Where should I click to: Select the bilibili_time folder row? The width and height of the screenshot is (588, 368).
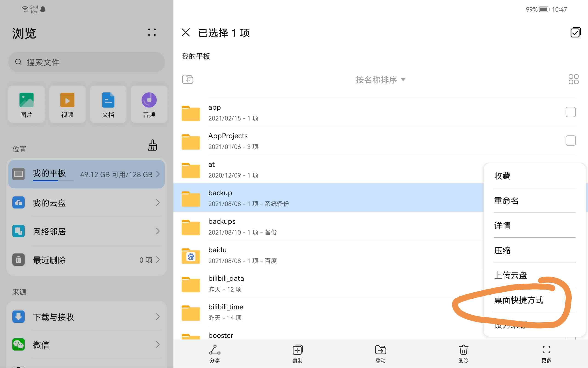[x=328, y=312]
